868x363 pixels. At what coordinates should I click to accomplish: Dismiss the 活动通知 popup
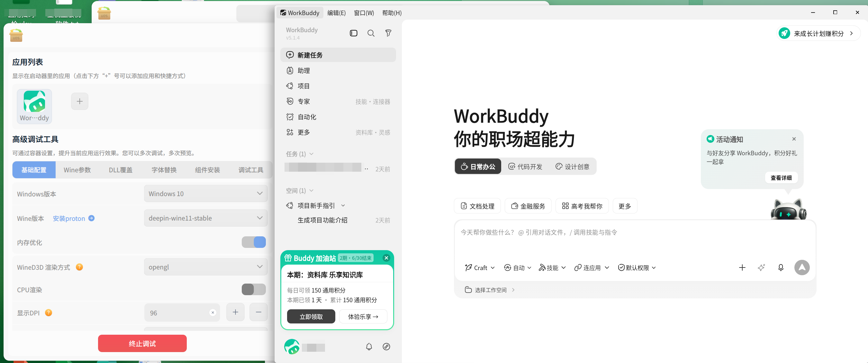[x=794, y=139]
